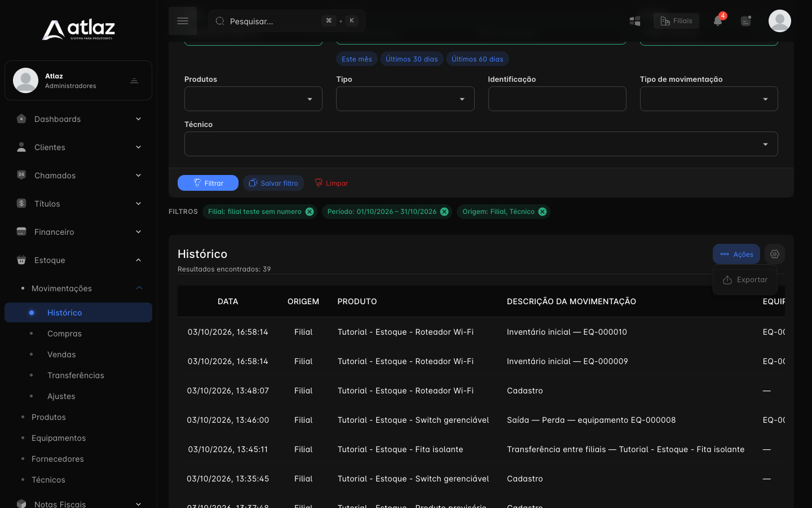The height and width of the screenshot is (508, 812).
Task: Click the Limpar button
Action: (331, 183)
